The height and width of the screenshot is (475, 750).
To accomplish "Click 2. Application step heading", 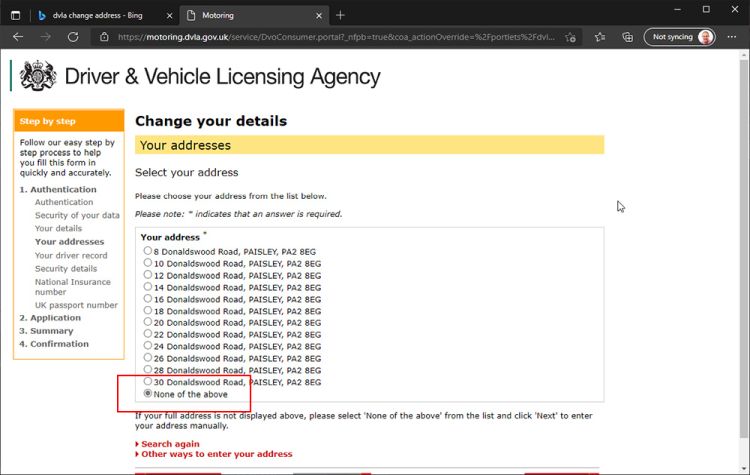I will click(x=50, y=318).
